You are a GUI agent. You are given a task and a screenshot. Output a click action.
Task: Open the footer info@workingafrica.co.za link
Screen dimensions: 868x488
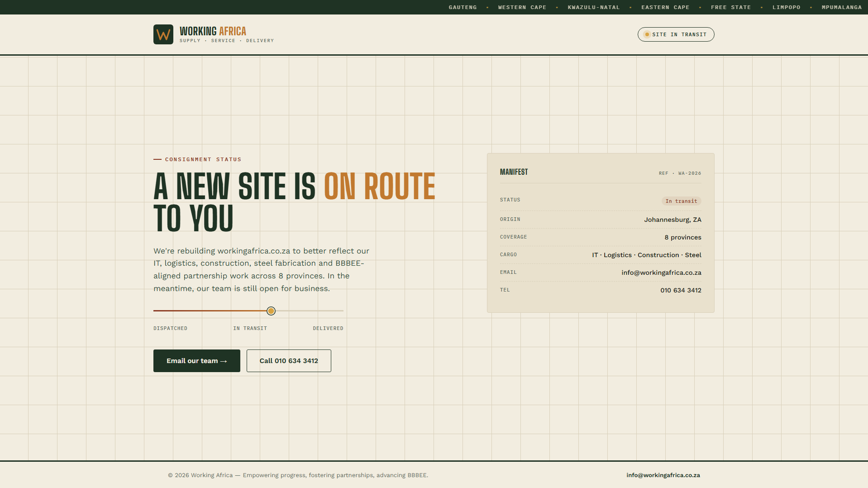click(663, 475)
